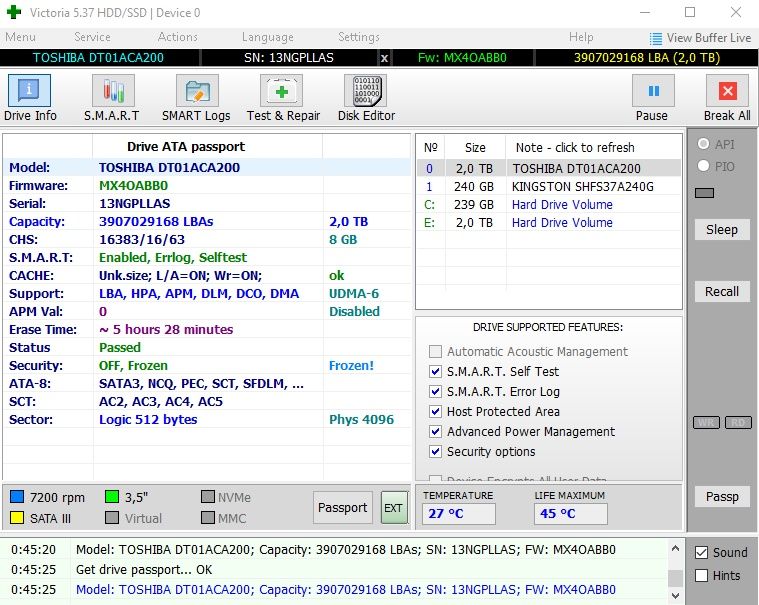This screenshot has height=605, width=759.
Task: Click the blue 7200 rpm color box
Action: 17,497
